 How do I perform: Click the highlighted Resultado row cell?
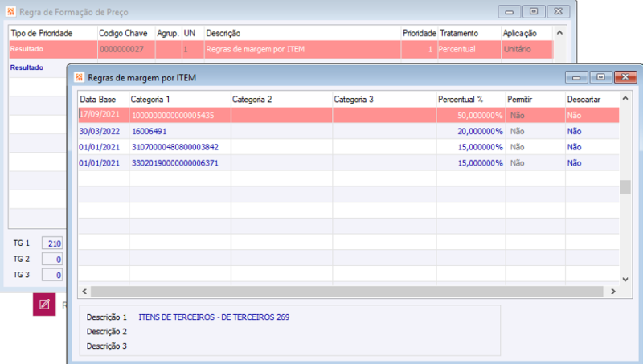(x=53, y=49)
